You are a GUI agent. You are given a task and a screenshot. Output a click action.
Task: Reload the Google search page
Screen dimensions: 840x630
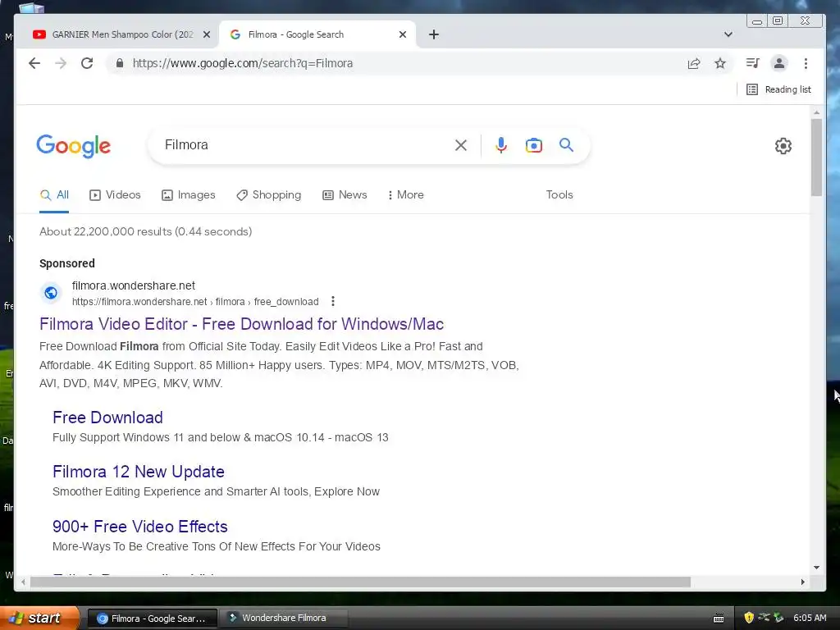point(87,63)
